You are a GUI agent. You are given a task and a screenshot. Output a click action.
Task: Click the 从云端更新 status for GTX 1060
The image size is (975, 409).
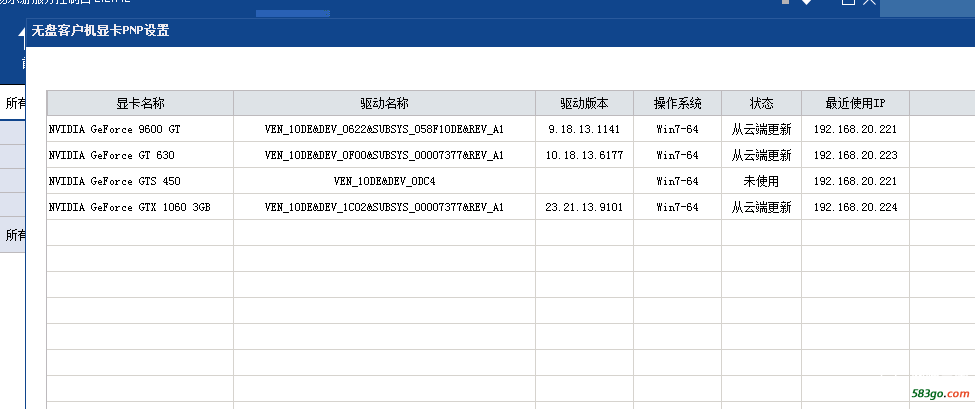[x=761, y=207]
